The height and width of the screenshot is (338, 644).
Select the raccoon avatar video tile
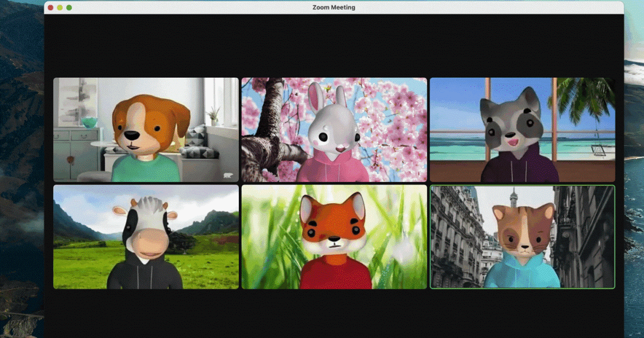click(x=522, y=130)
